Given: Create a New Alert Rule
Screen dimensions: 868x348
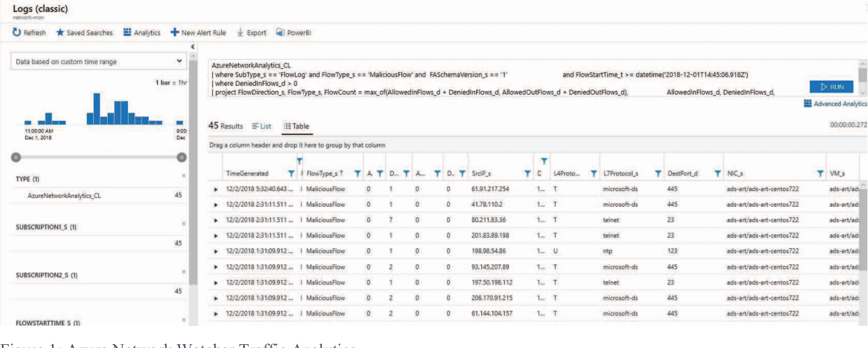Looking at the screenshot, I should pyautogui.click(x=199, y=33).
